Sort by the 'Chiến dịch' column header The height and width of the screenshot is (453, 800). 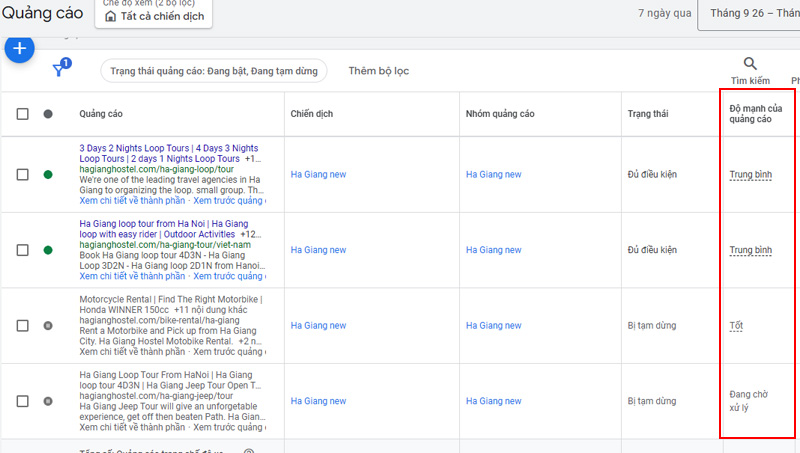point(310,114)
